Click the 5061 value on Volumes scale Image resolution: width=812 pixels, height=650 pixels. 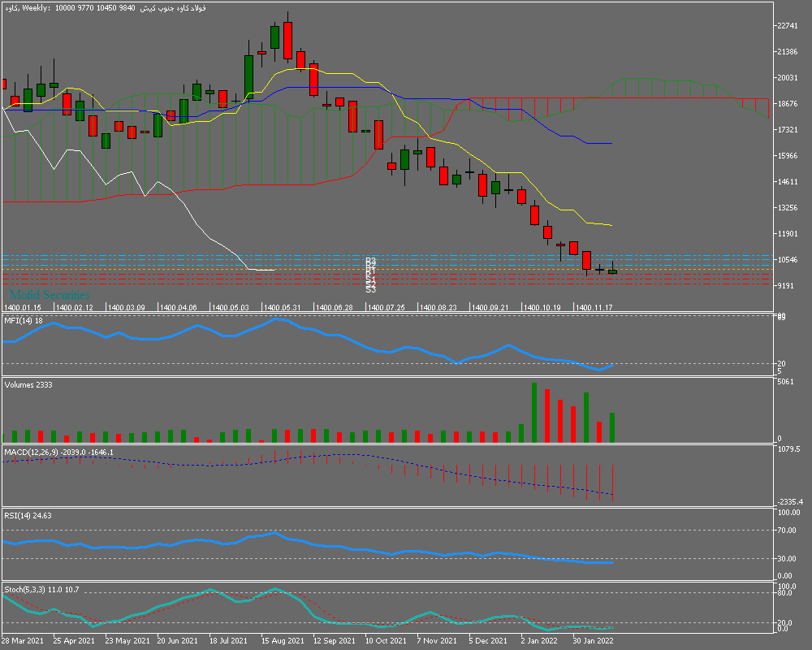click(x=786, y=381)
